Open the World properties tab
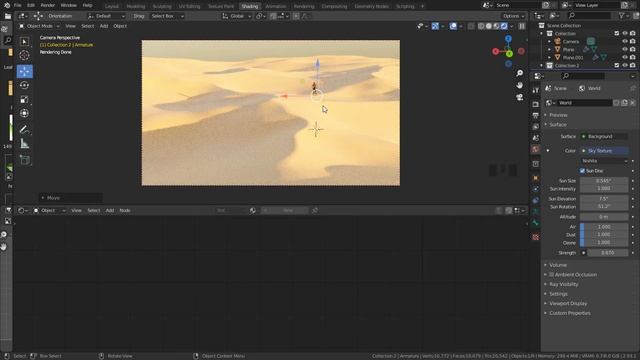 coord(536,149)
